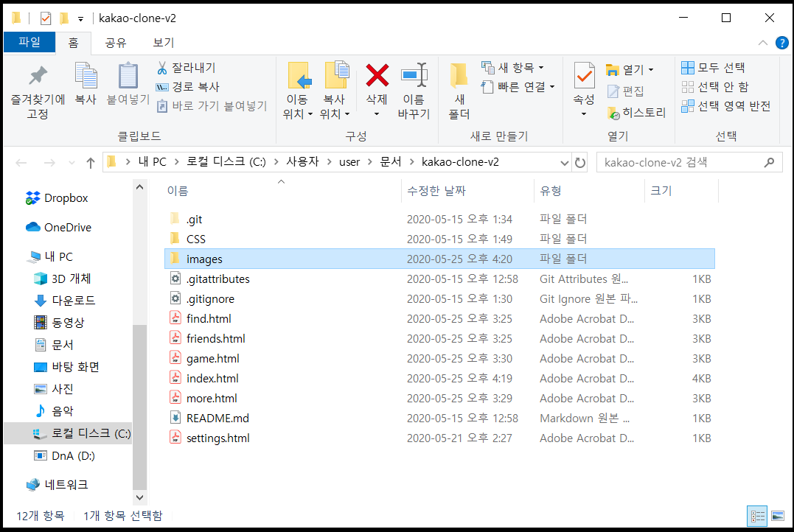Viewport: 794px width, 532px height.
Task: Click the Properties check icon in title bar
Action: [x=46, y=18]
